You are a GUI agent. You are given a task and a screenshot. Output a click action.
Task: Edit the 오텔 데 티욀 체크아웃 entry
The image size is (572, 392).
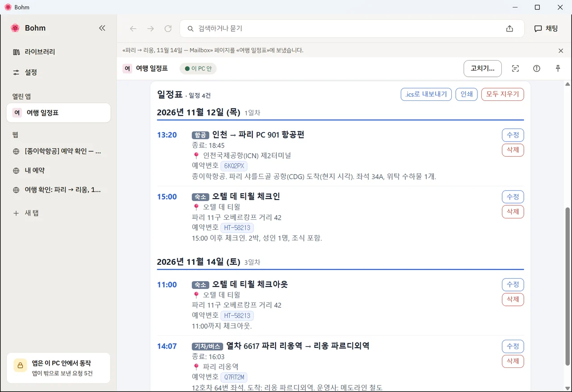[x=513, y=284]
